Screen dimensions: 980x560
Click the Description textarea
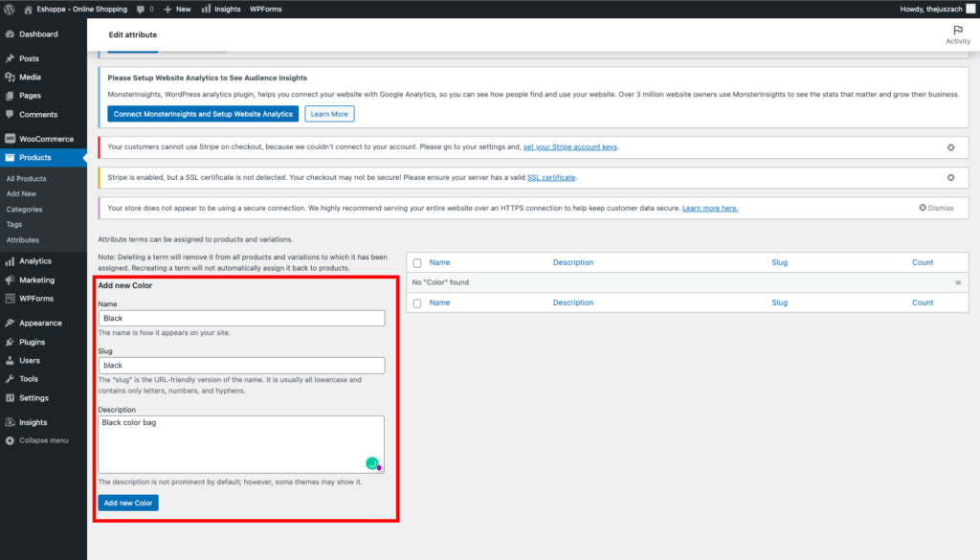[x=241, y=444]
